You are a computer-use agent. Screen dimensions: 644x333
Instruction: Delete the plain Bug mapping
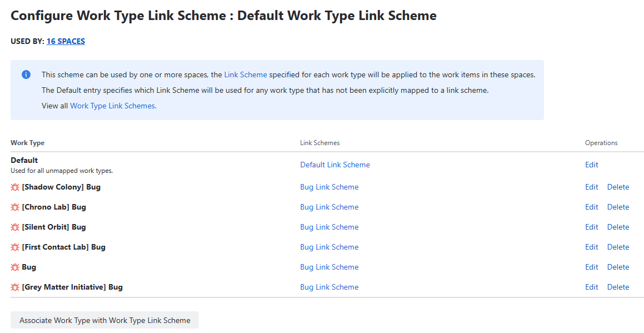point(618,267)
